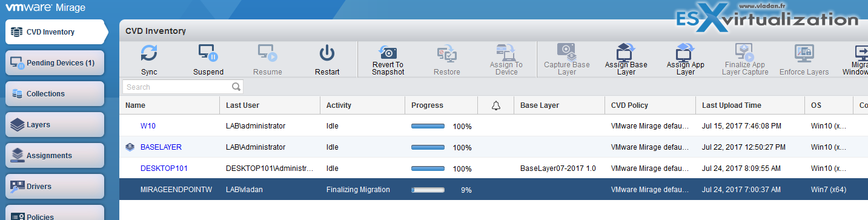Click 'Win7 (x64)' OS cell
Viewport: 868px width, 220px height.
tap(829, 190)
